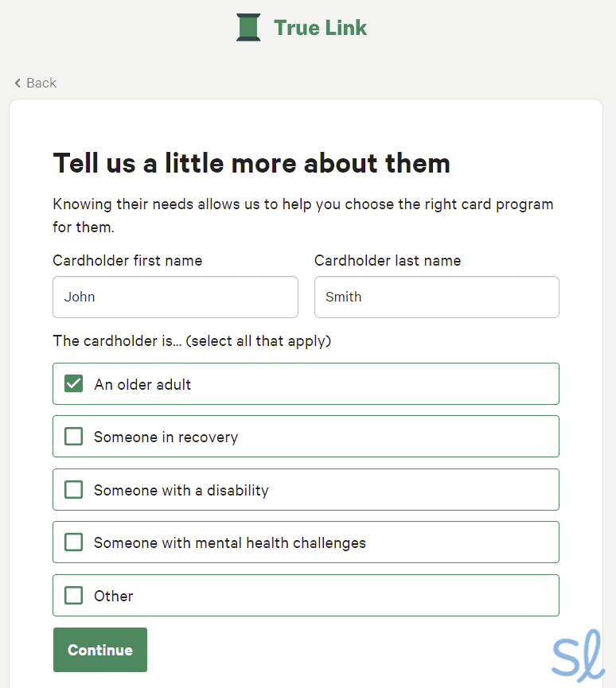Select the Other checkbox
Image resolution: width=616 pixels, height=688 pixels.
74,596
